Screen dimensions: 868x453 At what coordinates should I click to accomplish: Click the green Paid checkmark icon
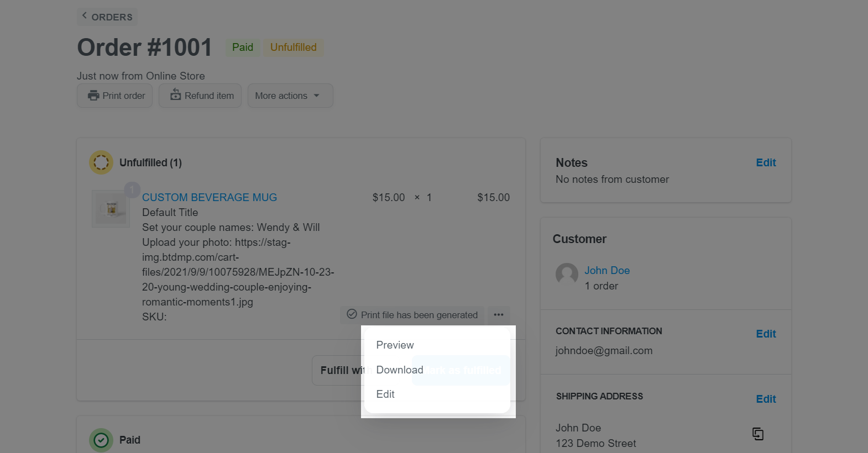pyautogui.click(x=101, y=440)
